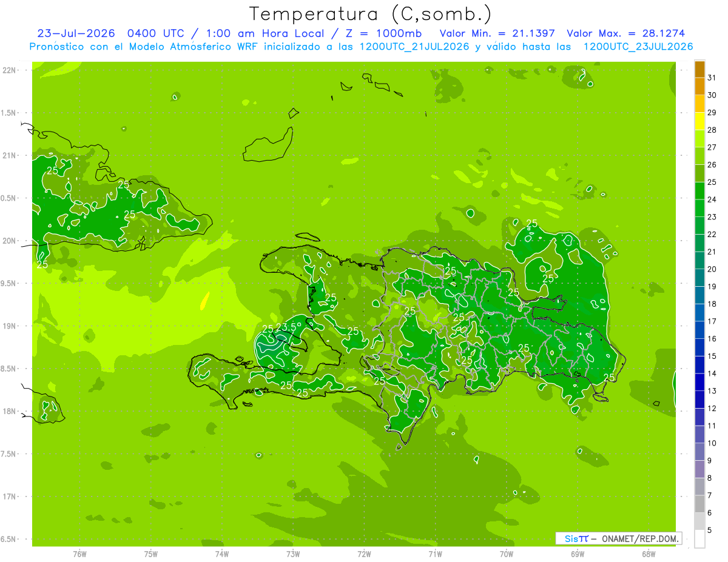Click the title "Temperatura (C,somb.)"

(370, 14)
